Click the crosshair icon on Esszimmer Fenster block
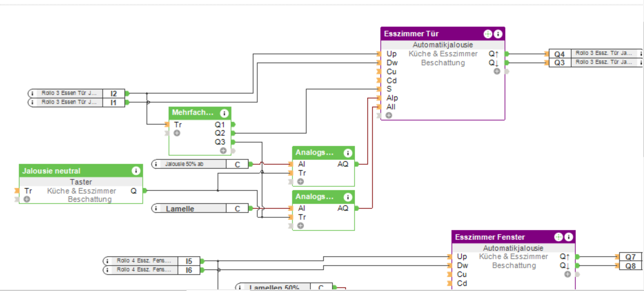 tap(558, 237)
